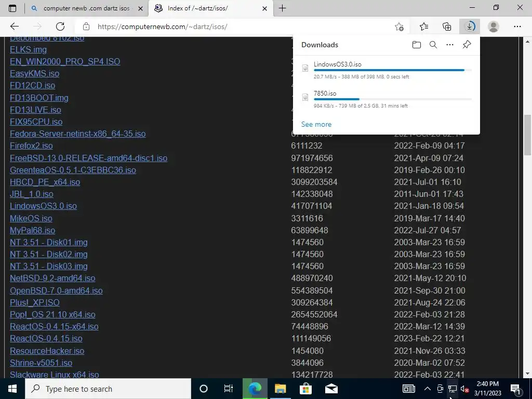Open the EasyKMS.iso link
Viewport: 532px width, 399px height.
(x=35, y=73)
